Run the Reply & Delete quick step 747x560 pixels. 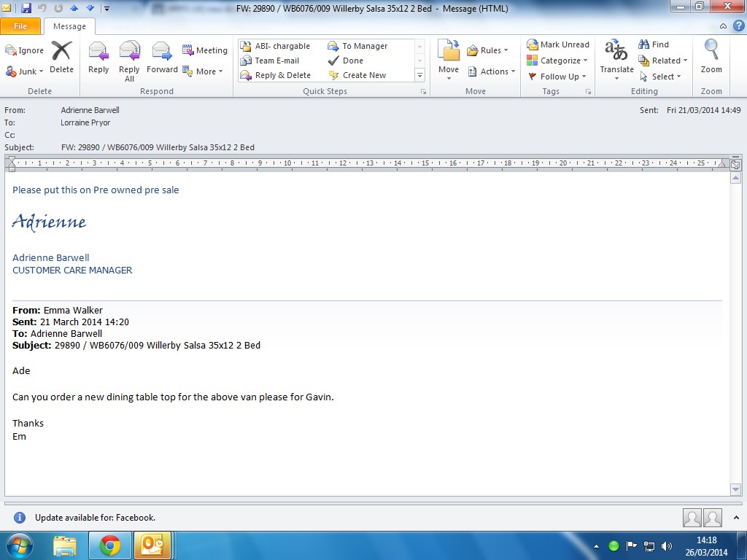tap(276, 75)
